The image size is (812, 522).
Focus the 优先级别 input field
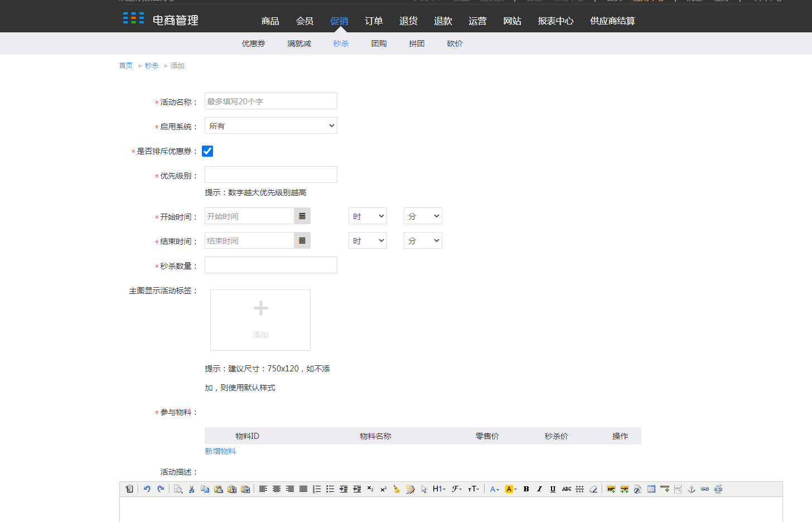click(x=271, y=175)
